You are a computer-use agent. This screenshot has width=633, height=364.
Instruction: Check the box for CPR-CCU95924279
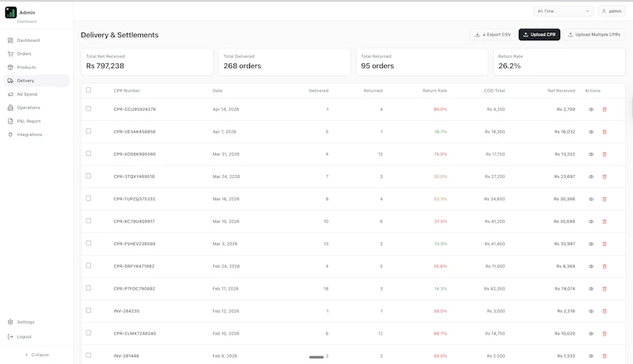point(89,108)
